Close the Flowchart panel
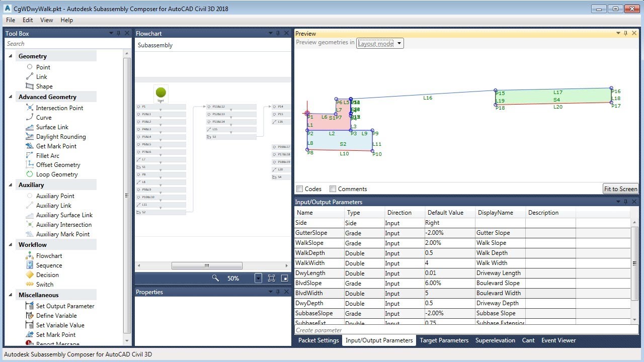Viewport: 644px width, 362px height. [x=286, y=33]
